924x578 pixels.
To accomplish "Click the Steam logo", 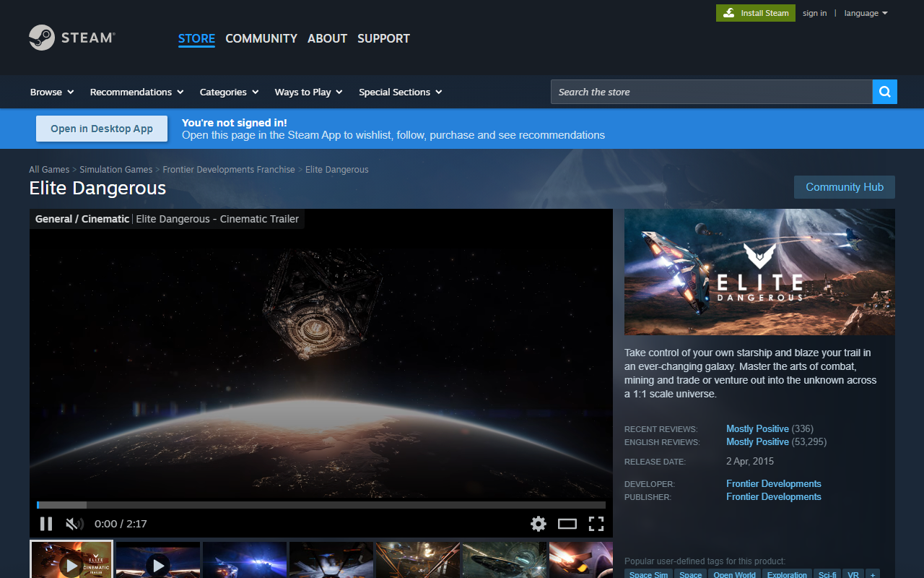I will (x=72, y=38).
